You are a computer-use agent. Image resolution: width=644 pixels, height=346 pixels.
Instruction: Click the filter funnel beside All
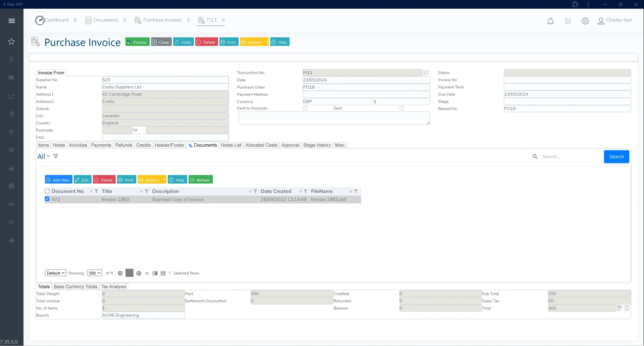tap(56, 156)
